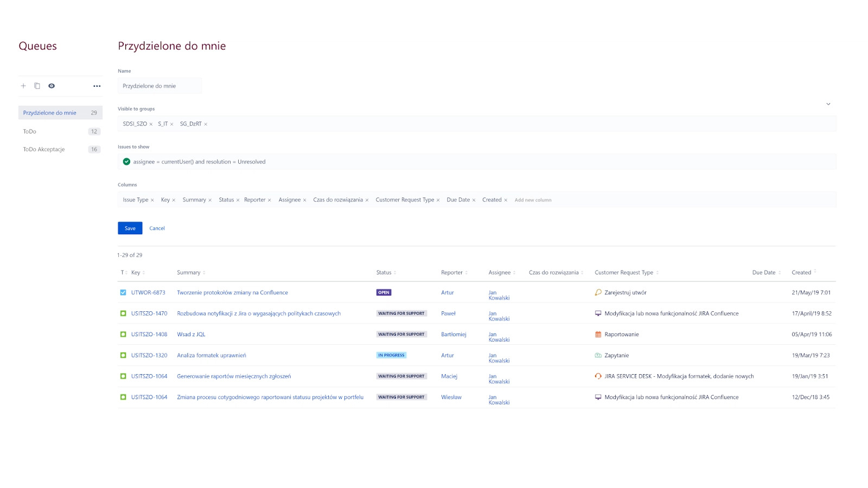Sort table by Created column header
The height and width of the screenshot is (488, 868).
pos(804,273)
